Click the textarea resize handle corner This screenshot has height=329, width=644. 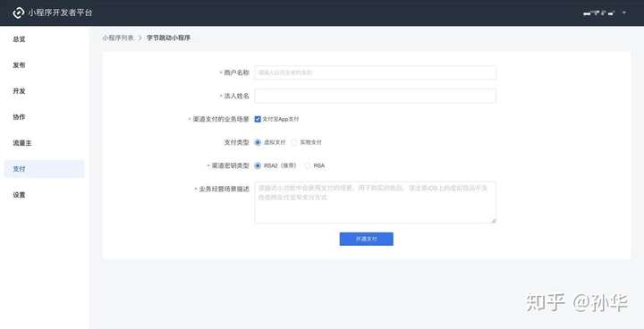tap(493, 221)
